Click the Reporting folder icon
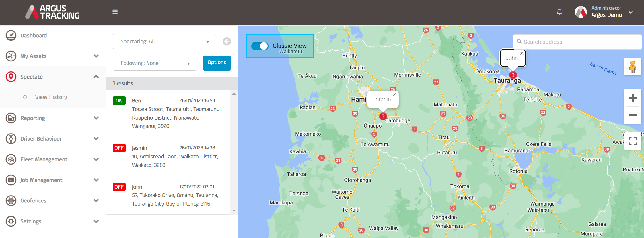644x238 pixels. pyautogui.click(x=11, y=118)
